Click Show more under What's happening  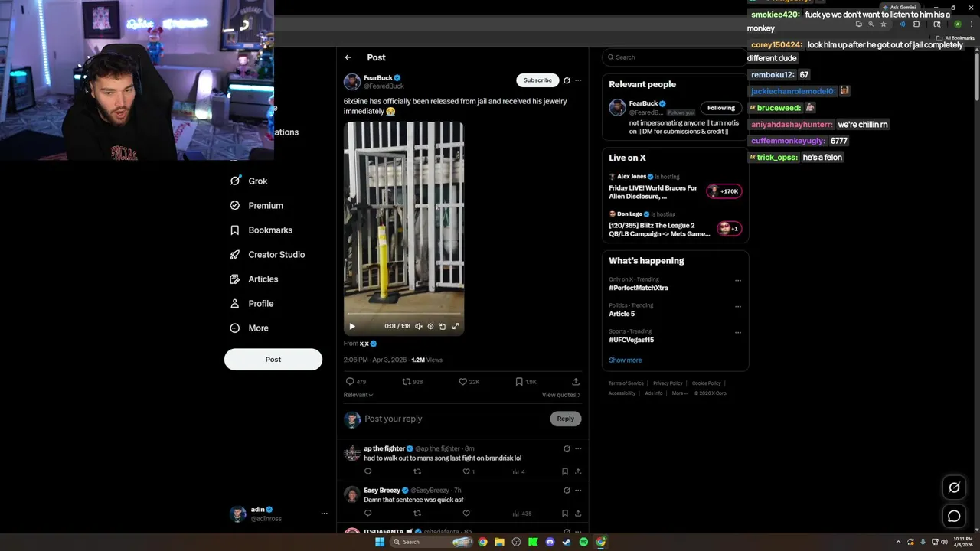626,360
